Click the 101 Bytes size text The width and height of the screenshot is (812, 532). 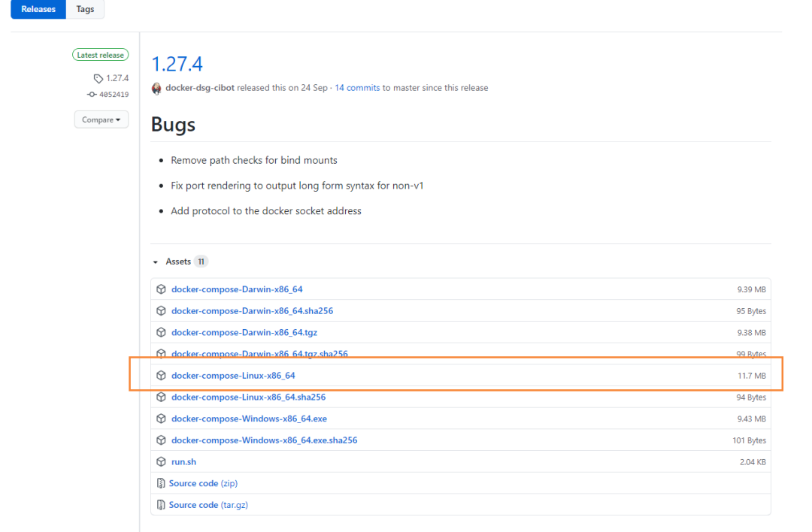(750, 440)
